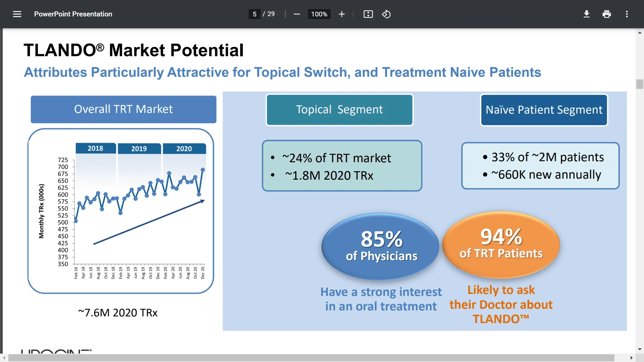Screen dimensions: 644x362
Task: Download the PDF file
Action: 587,14
